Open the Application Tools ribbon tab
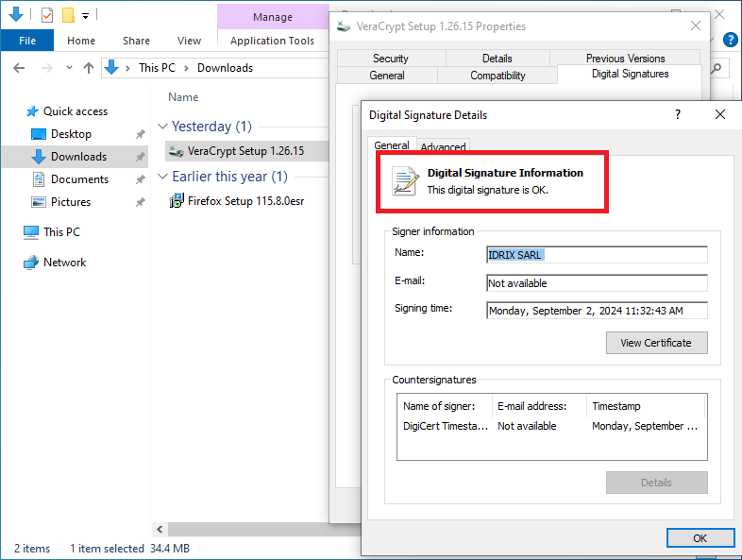The width and height of the screenshot is (742, 560). coord(272,41)
